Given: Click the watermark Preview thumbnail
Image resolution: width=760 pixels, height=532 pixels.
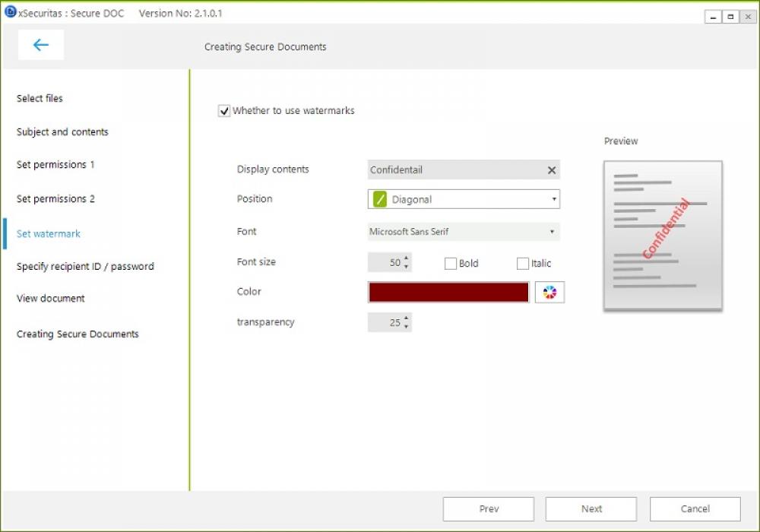Looking at the screenshot, I should (662, 234).
